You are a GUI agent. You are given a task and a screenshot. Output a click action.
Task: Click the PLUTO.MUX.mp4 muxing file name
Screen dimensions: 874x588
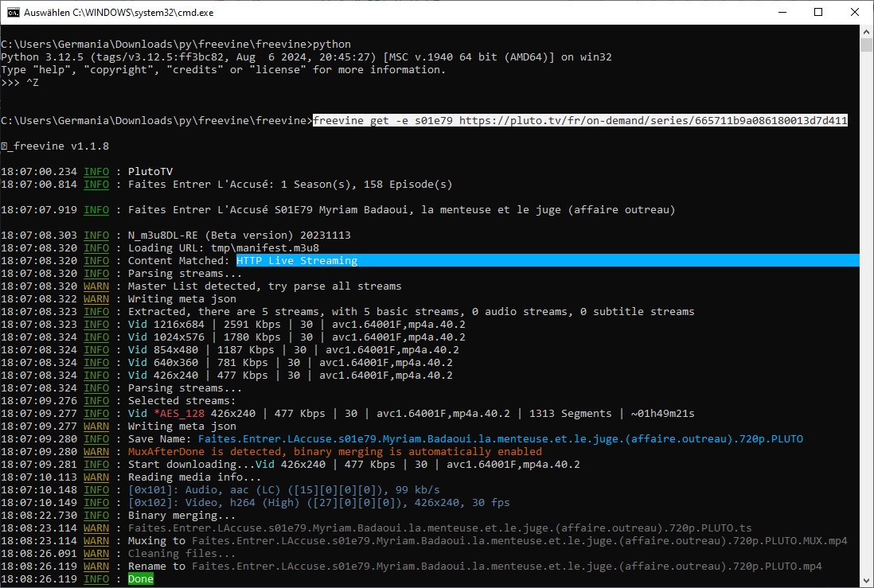[520, 541]
